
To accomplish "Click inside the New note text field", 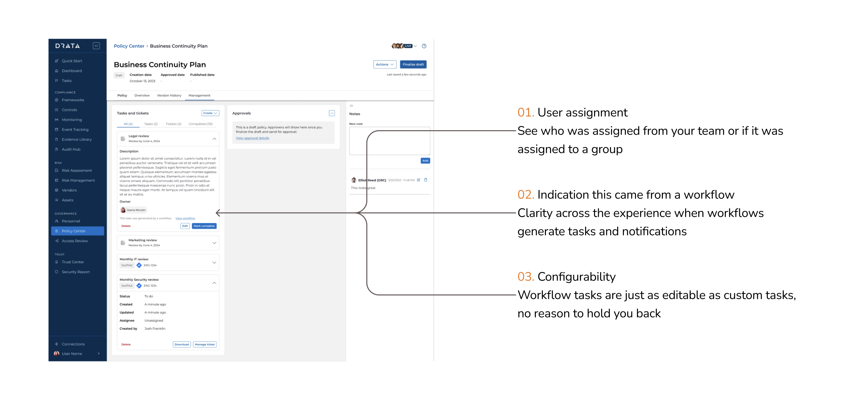I will (389, 141).
